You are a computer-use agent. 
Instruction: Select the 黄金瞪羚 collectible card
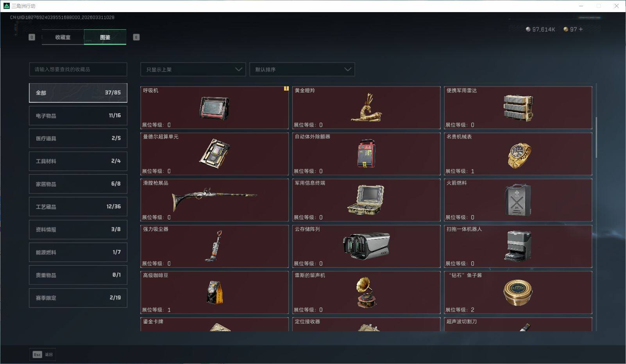pyautogui.click(x=366, y=108)
